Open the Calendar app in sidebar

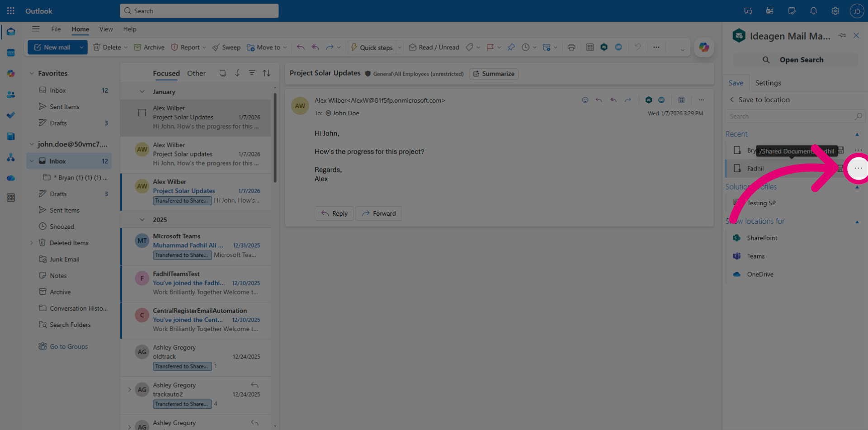coord(11,53)
